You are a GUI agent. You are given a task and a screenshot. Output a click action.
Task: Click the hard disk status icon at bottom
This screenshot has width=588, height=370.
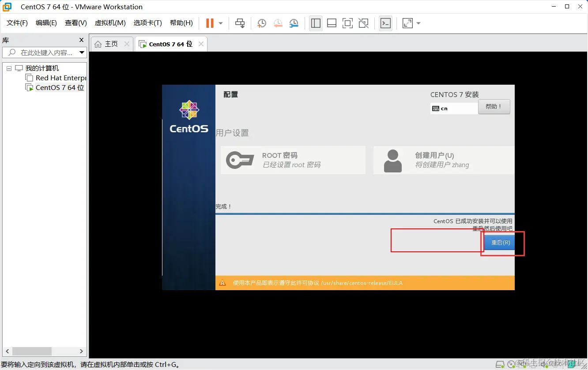coord(500,365)
